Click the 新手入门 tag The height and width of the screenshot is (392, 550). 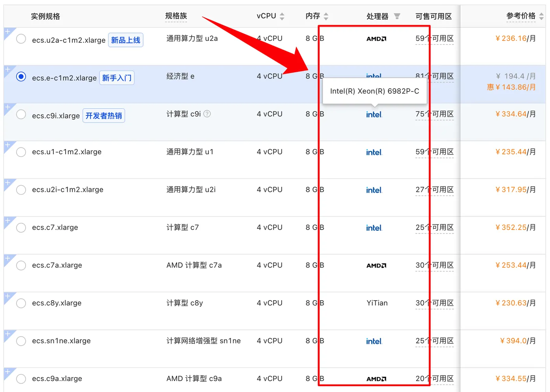pyautogui.click(x=117, y=78)
